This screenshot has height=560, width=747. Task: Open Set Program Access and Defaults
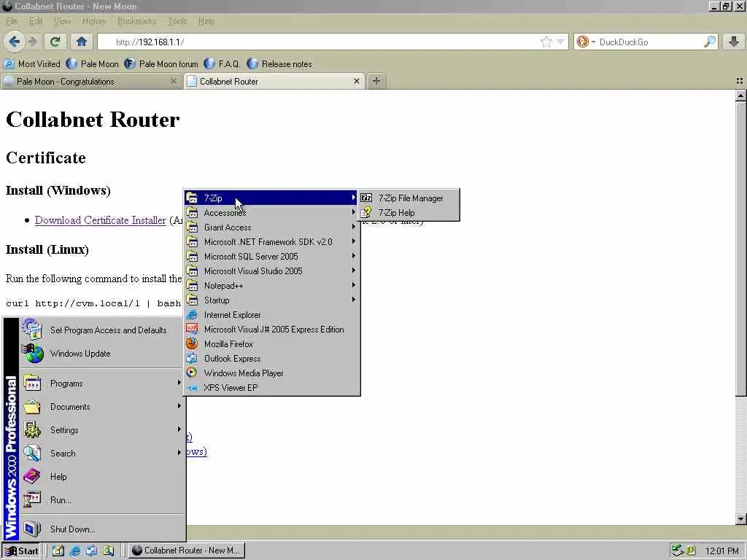[101, 330]
